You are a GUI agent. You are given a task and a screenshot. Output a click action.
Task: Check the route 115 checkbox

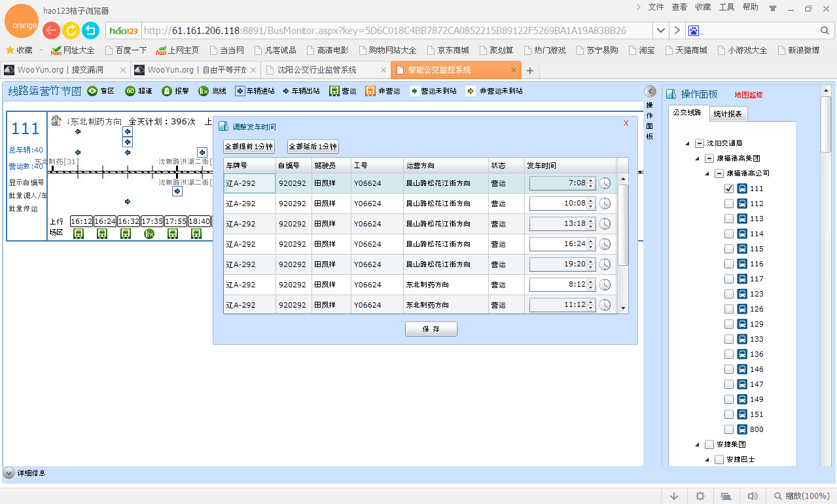point(729,249)
